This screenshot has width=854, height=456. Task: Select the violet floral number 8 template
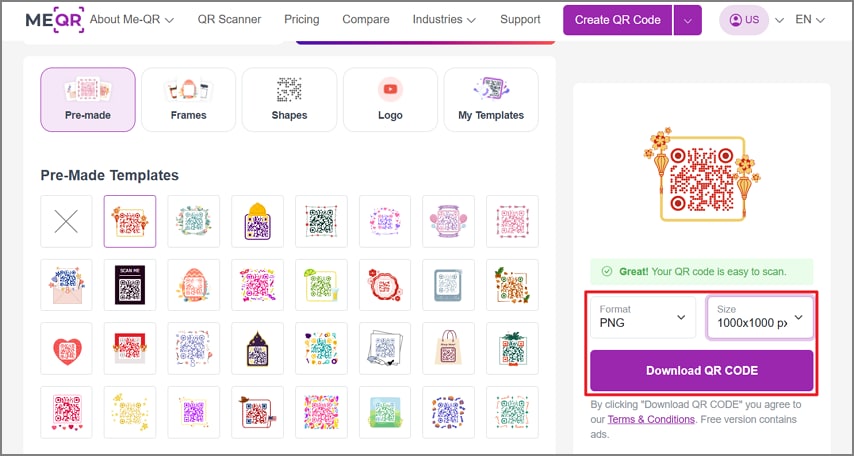[x=193, y=349]
